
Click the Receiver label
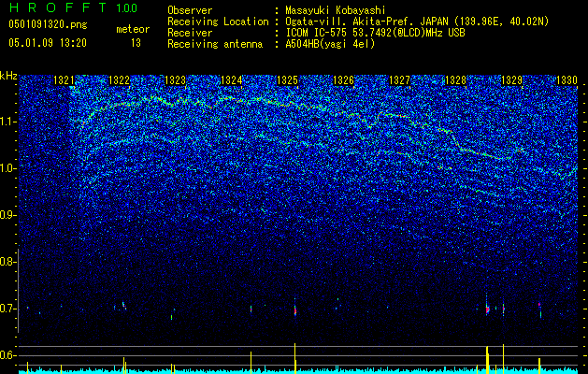tap(190, 33)
